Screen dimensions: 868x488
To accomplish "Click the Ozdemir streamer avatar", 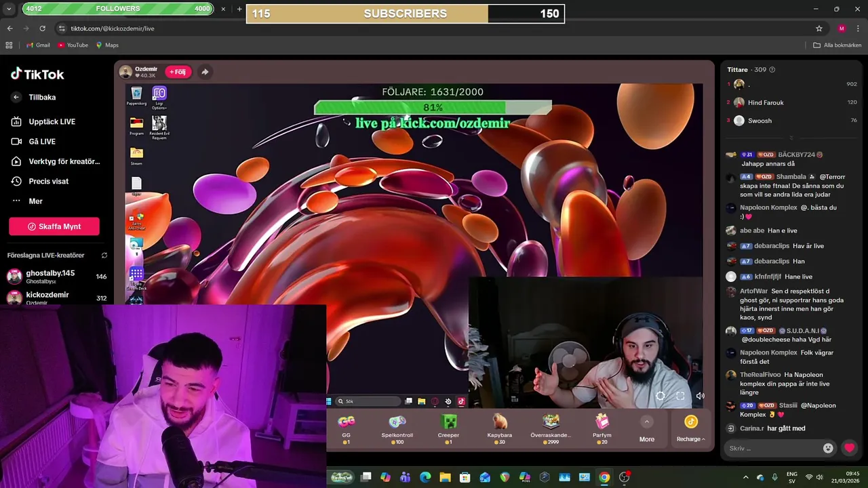I will (125, 71).
